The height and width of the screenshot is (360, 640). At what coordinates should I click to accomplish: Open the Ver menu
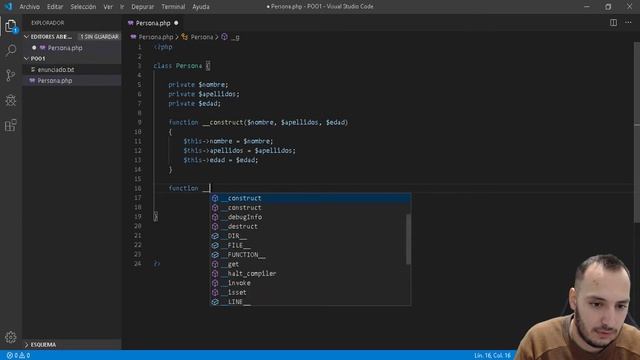point(108,7)
